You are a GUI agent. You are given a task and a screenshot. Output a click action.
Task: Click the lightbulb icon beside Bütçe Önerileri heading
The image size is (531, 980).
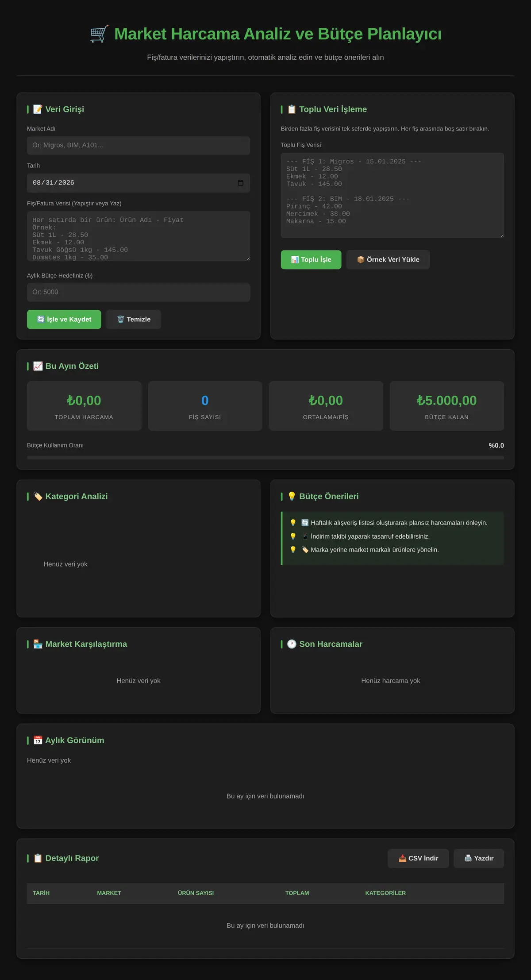click(x=292, y=497)
